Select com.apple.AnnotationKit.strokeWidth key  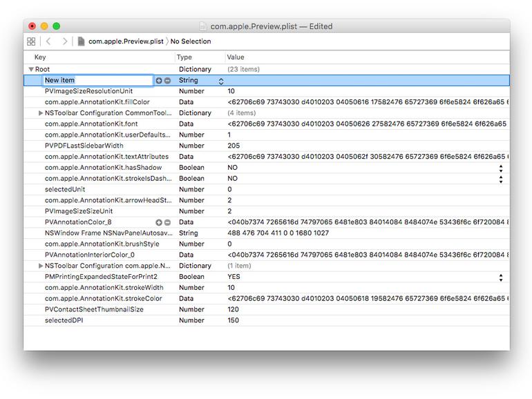(x=104, y=287)
